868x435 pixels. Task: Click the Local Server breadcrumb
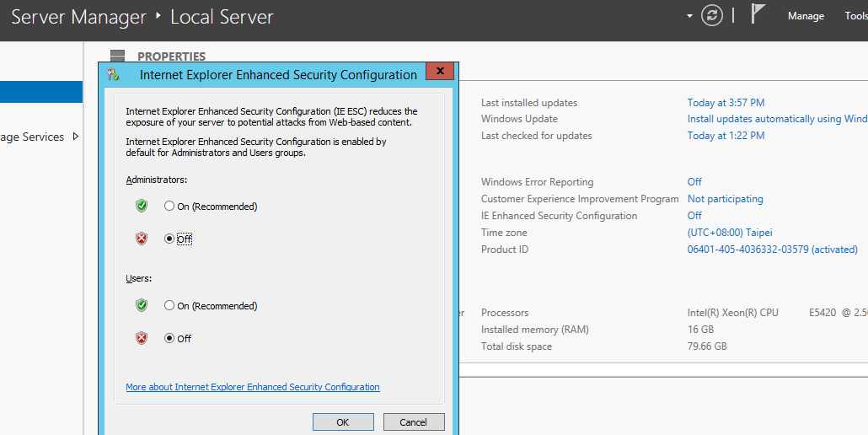click(222, 17)
